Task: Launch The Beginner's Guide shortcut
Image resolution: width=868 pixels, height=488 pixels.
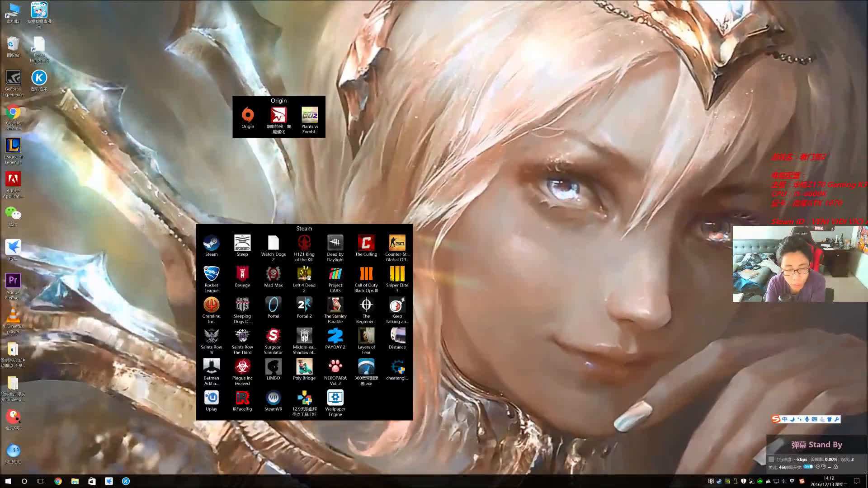Action: (366, 310)
